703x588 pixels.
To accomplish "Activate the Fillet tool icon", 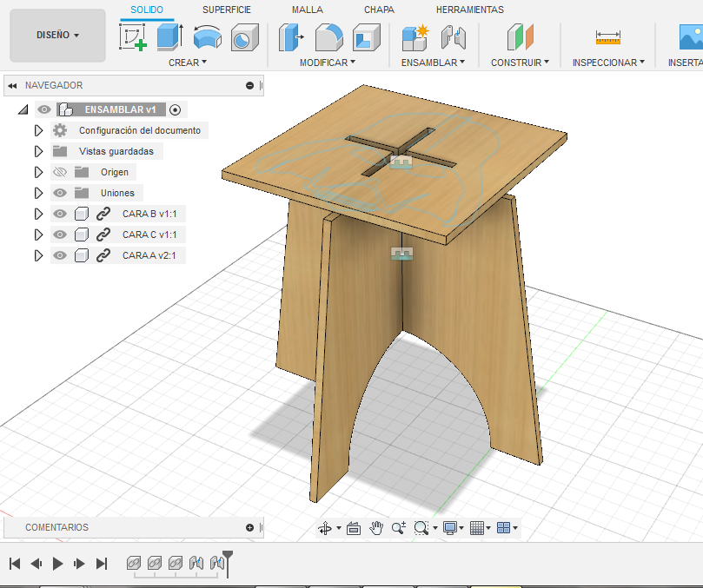I will (x=328, y=38).
